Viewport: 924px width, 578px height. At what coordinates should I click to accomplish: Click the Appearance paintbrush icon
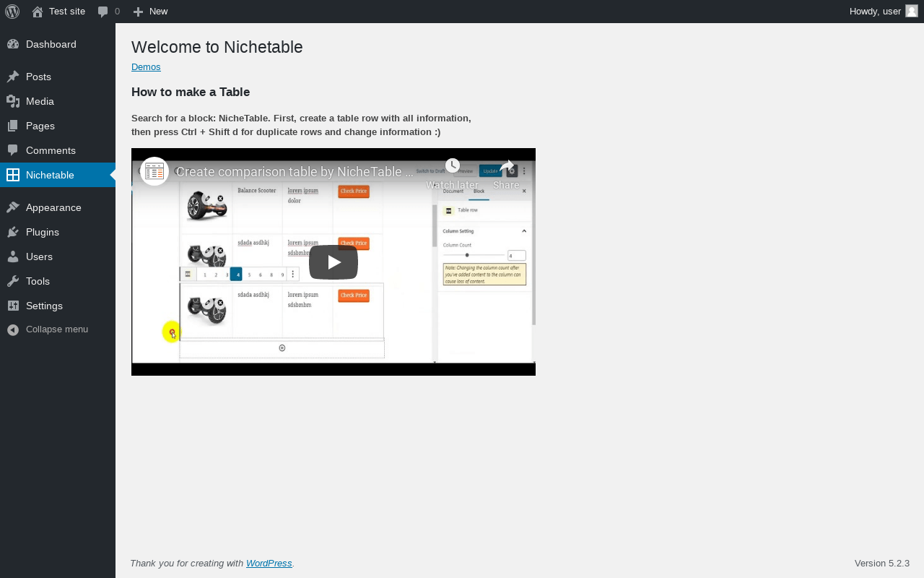pyautogui.click(x=13, y=207)
